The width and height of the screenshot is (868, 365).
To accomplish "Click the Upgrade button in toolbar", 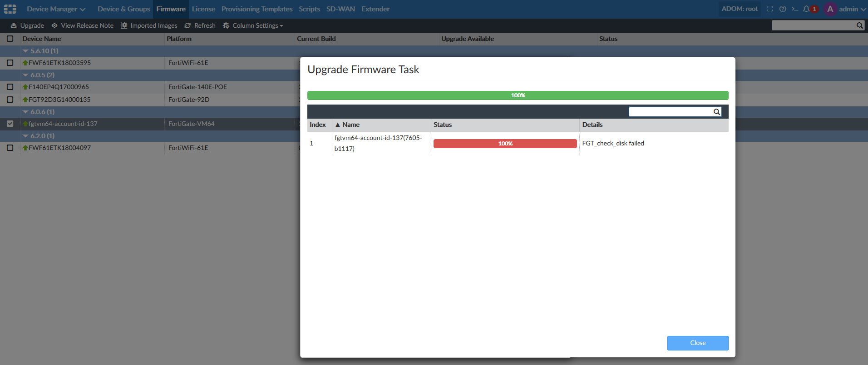I will pos(27,25).
